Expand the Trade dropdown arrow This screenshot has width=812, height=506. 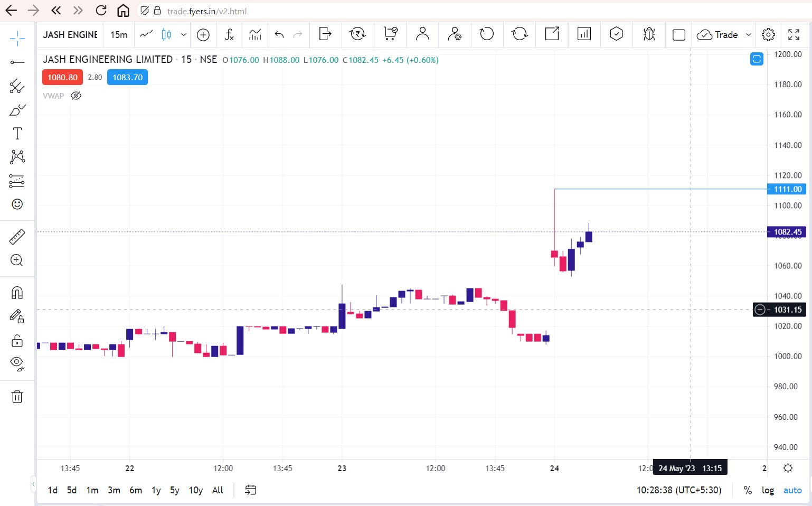pyautogui.click(x=748, y=35)
